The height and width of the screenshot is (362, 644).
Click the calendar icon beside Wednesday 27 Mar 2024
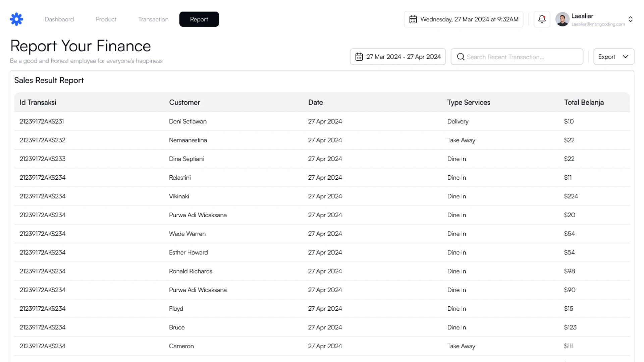414,19
